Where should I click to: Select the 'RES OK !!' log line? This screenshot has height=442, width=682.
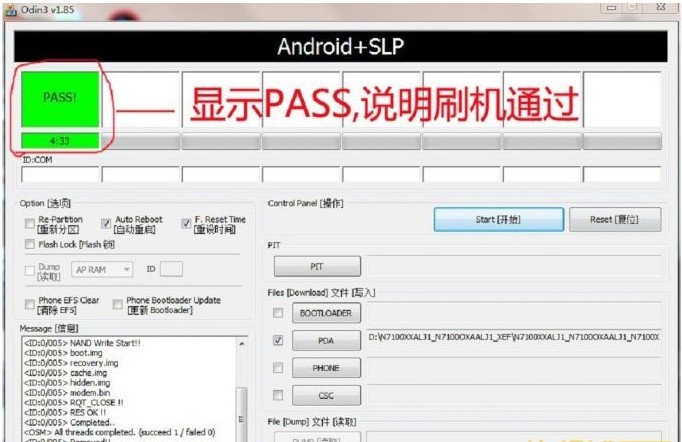coord(65,412)
